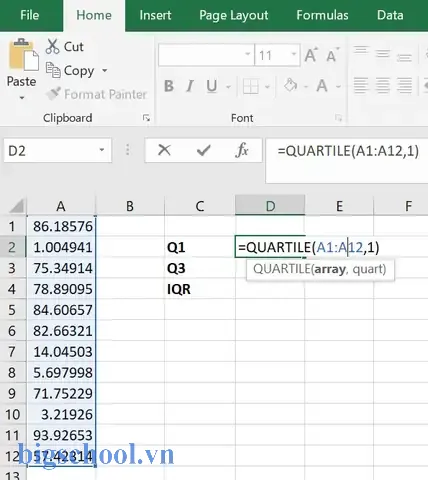Open the Font dialog launcher
This screenshot has width=428, height=480.
pyautogui.click(x=338, y=118)
